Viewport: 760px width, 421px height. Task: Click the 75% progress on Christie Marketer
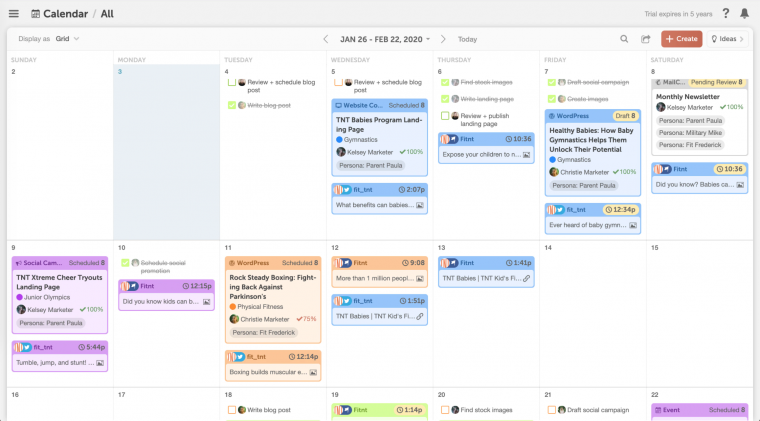pos(306,319)
